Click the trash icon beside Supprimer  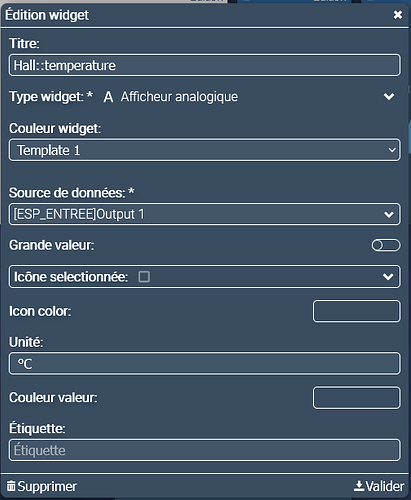click(x=11, y=486)
